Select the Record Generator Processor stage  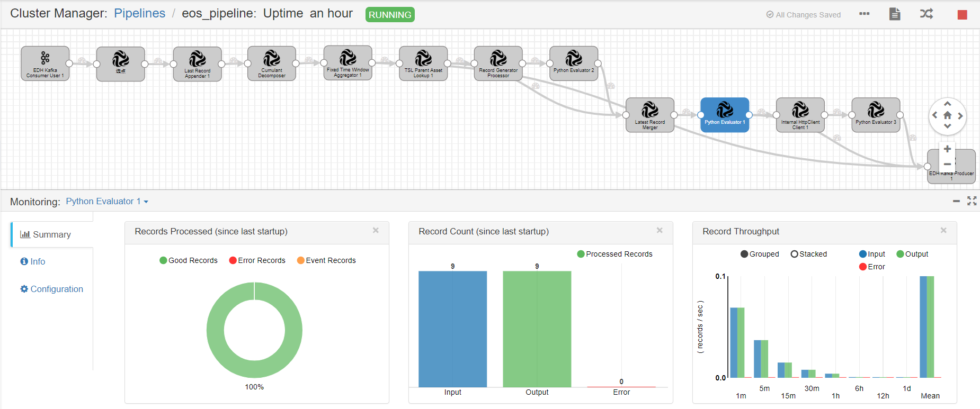tap(498, 63)
